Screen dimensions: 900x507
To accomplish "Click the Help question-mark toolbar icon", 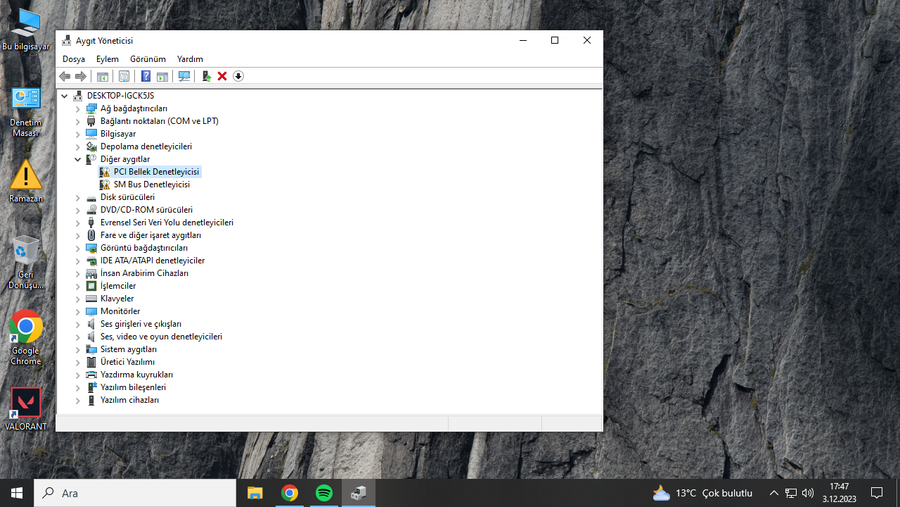I will 146,76.
